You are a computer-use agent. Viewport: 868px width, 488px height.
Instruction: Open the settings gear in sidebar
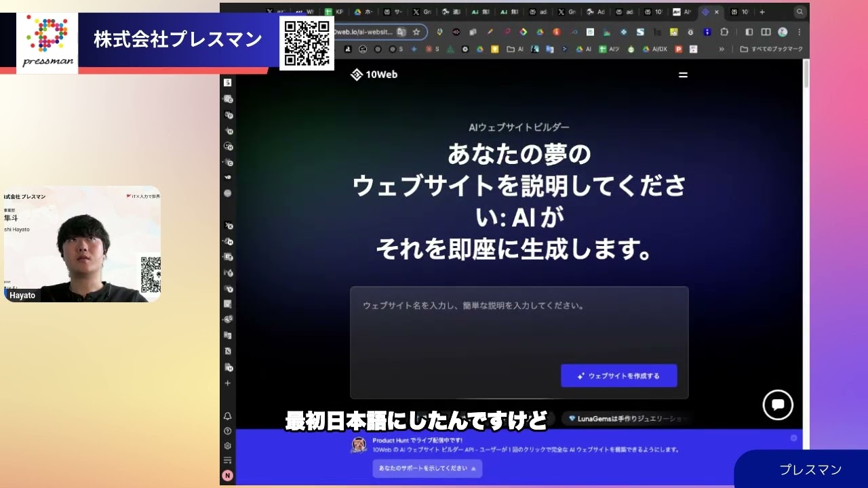[228, 446]
